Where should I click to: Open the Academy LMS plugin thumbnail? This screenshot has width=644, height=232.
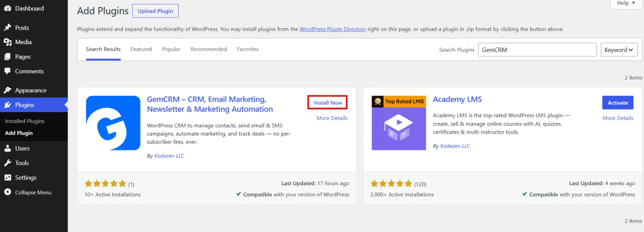click(x=399, y=123)
